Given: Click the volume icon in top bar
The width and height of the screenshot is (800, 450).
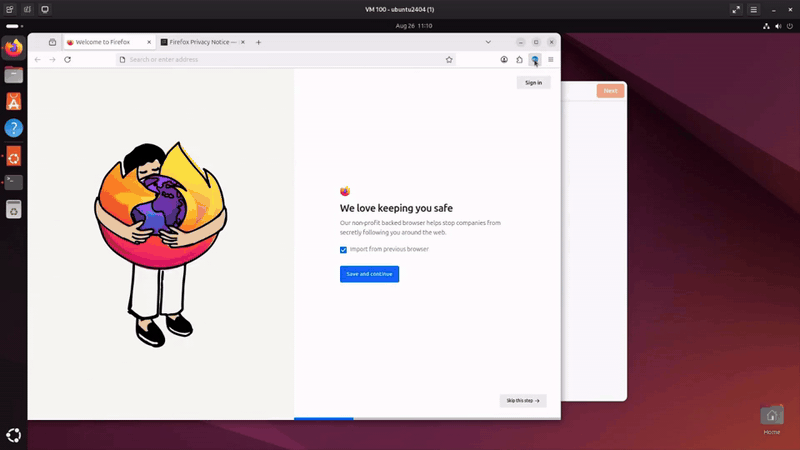Looking at the screenshot, I should pos(778,26).
